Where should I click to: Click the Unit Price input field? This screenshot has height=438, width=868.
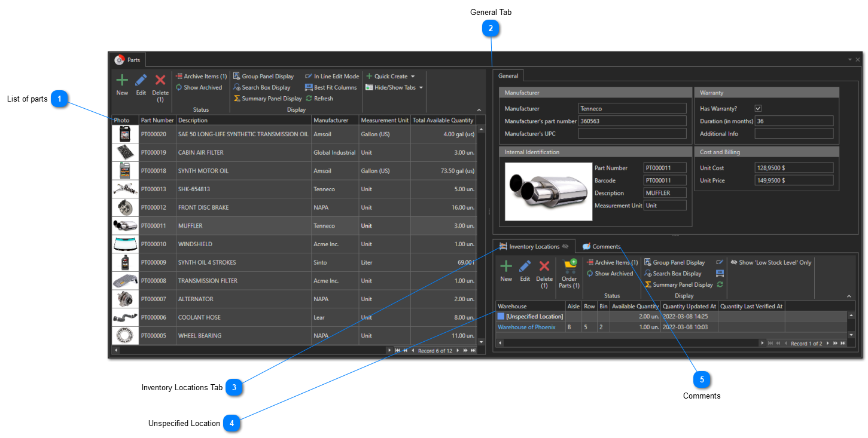pyautogui.click(x=794, y=180)
